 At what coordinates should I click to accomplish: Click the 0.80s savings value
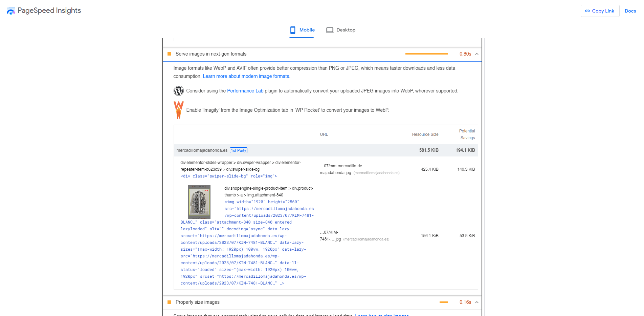pyautogui.click(x=465, y=54)
